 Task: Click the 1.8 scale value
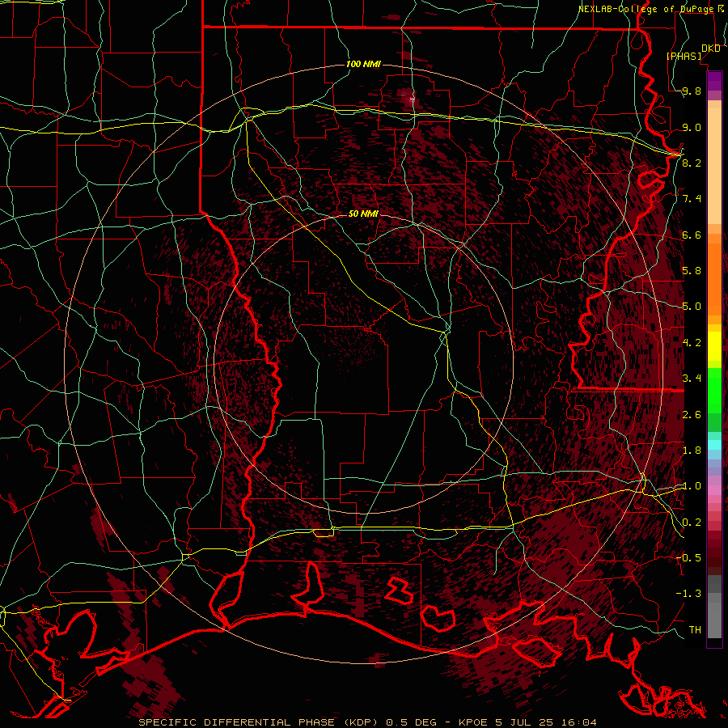[x=692, y=450]
